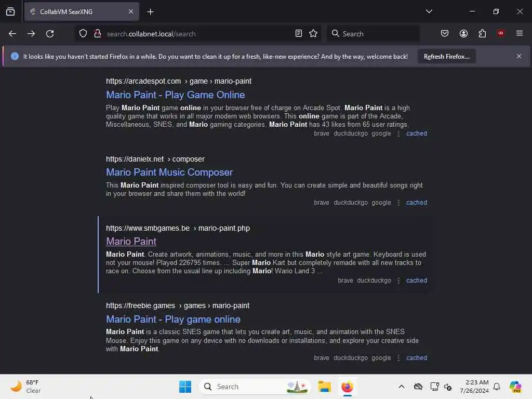
Task: Click the https://danielx.net composer URL text
Action: point(155,159)
